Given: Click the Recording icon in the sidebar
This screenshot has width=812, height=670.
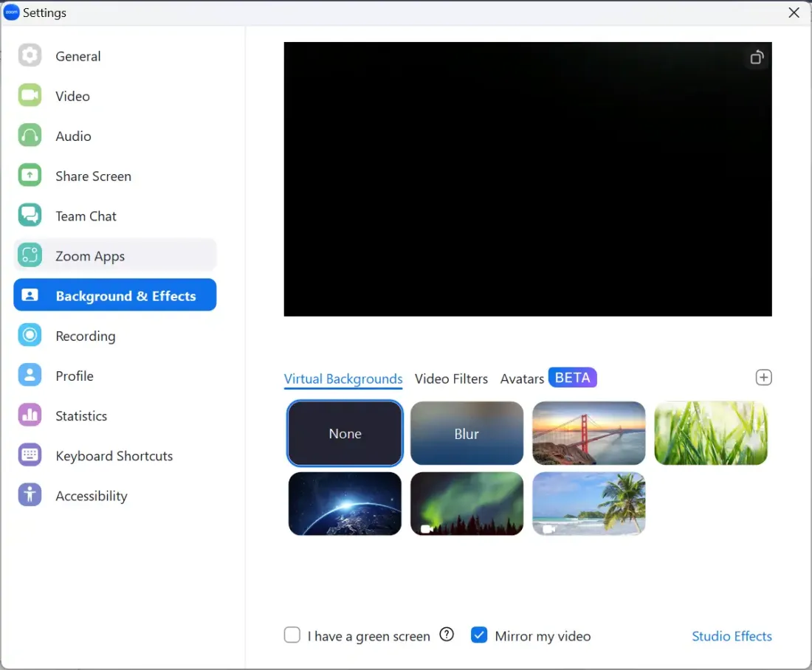Looking at the screenshot, I should tap(30, 336).
